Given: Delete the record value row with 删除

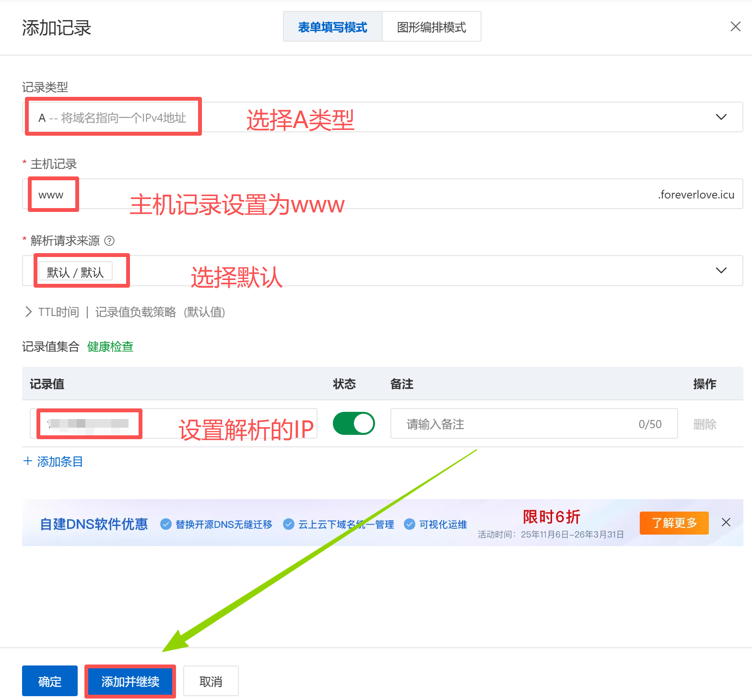Looking at the screenshot, I should 705,424.
